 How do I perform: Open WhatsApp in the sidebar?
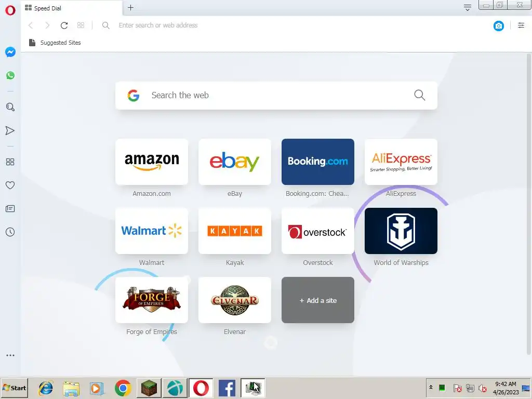10,75
